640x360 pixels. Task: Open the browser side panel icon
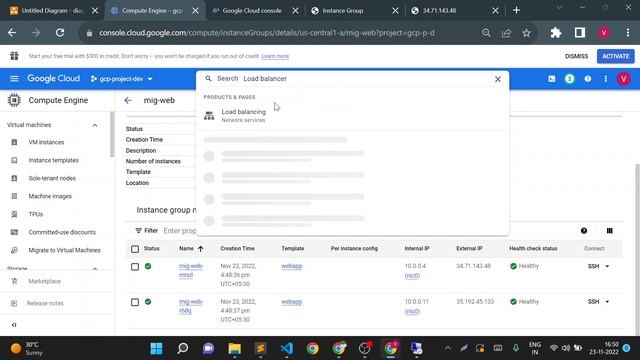pyautogui.click(x=580, y=33)
